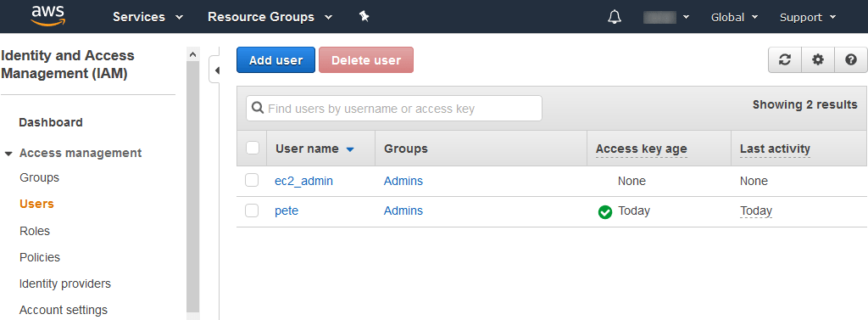Click the search magnifier icon
Image resolution: width=868 pixels, height=320 pixels.
point(258,108)
